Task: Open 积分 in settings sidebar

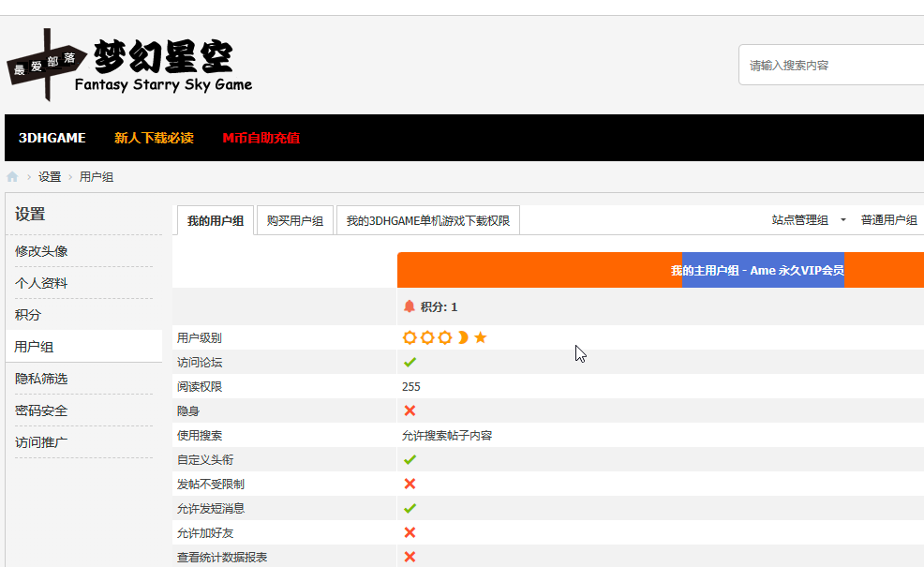Action: (x=28, y=315)
